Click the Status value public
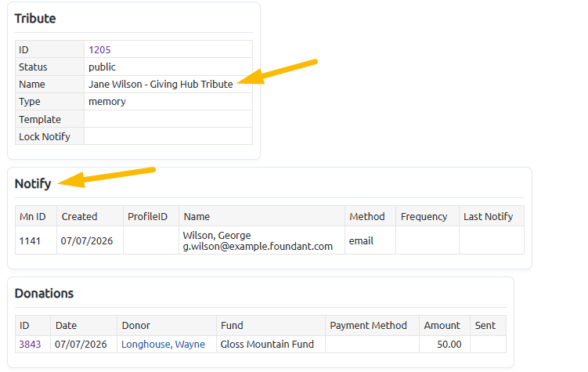Screen dimensions: 588x372 point(102,67)
